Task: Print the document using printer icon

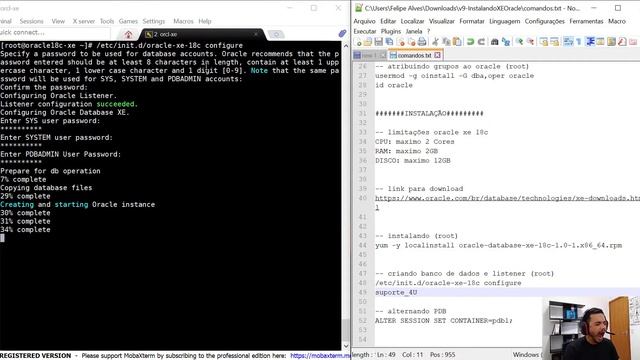Action: pos(422,42)
